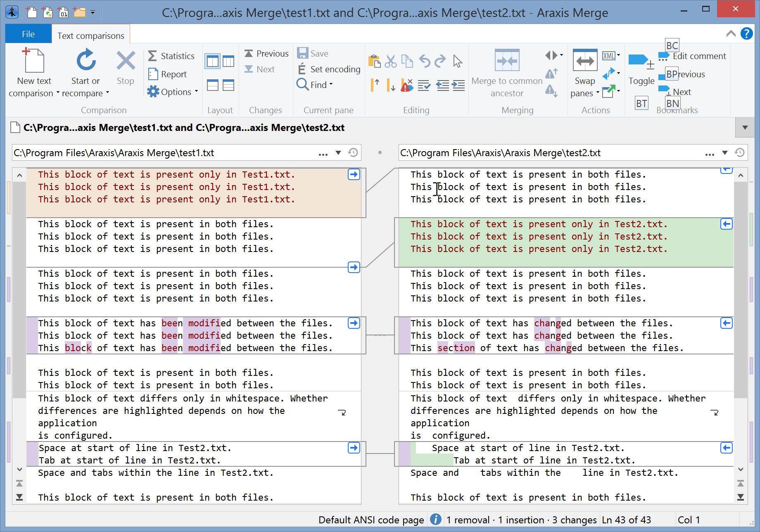Open the File menu
The height and width of the screenshot is (532, 760).
tap(28, 34)
